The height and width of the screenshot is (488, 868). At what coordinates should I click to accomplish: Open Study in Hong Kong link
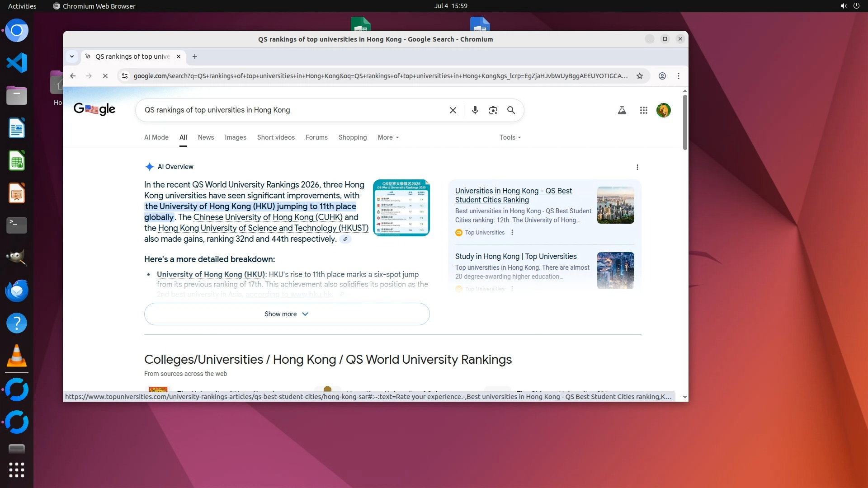[515, 256]
